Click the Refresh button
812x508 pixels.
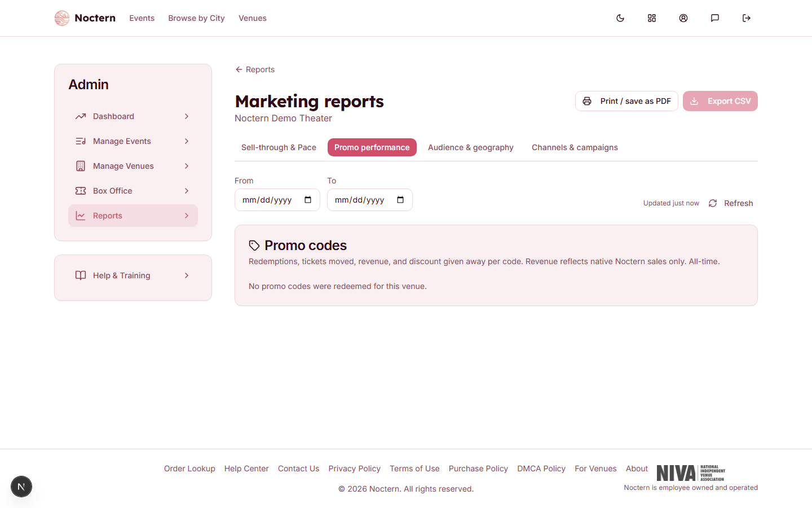point(731,203)
